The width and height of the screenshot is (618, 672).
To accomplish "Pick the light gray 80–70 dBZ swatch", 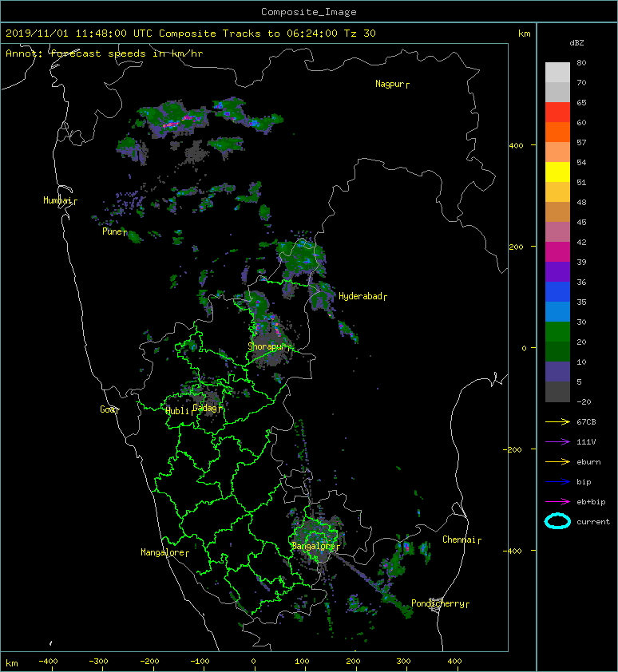I will click(557, 73).
